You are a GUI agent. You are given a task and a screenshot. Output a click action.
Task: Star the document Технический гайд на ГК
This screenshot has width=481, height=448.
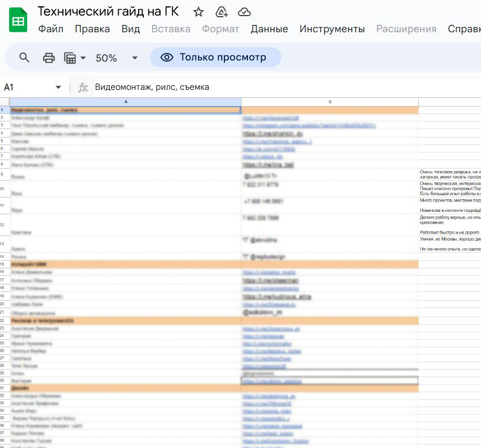click(198, 12)
